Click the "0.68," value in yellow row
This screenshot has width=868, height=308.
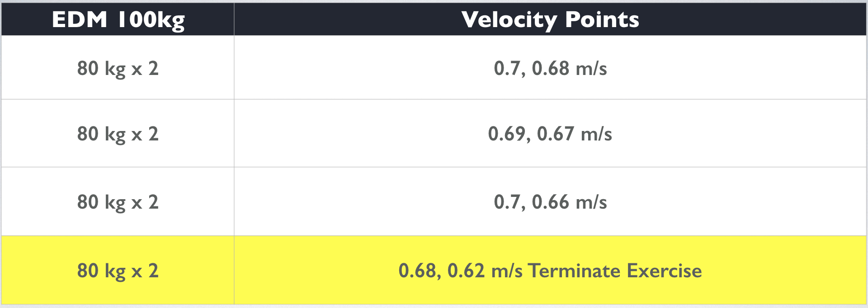[x=420, y=271]
